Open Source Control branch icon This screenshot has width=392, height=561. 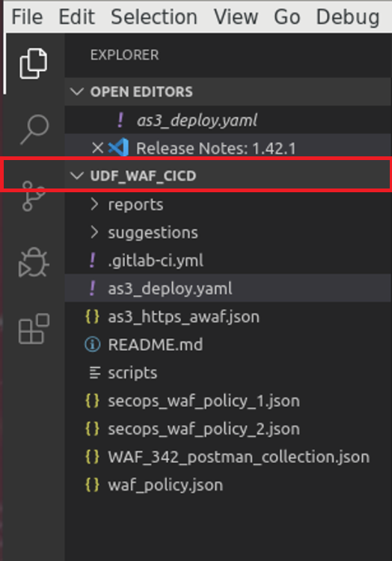click(x=34, y=196)
